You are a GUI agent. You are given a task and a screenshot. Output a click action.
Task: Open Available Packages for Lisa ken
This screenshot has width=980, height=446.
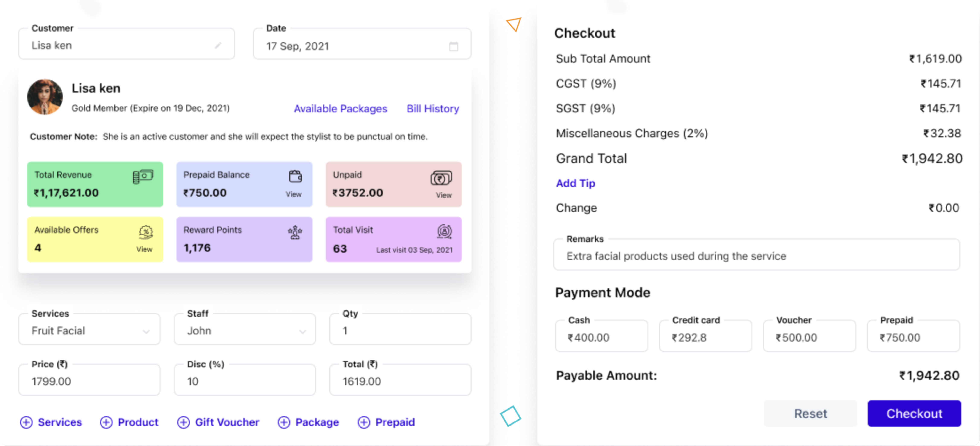(340, 109)
